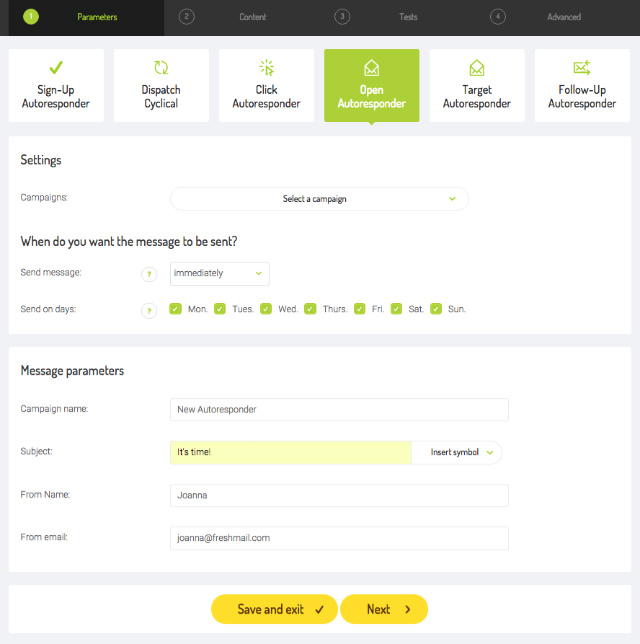Choose the Target Autoresponder card

tap(477, 85)
